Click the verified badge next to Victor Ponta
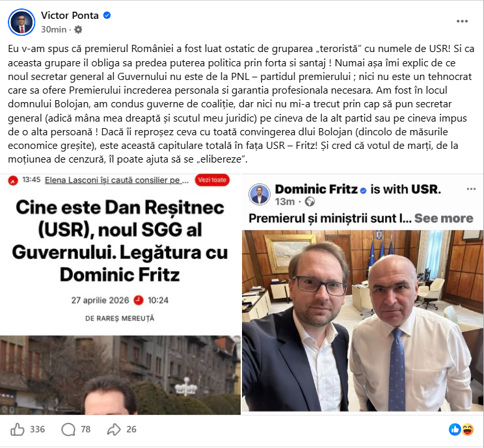This screenshot has width=484, height=448. (x=107, y=16)
